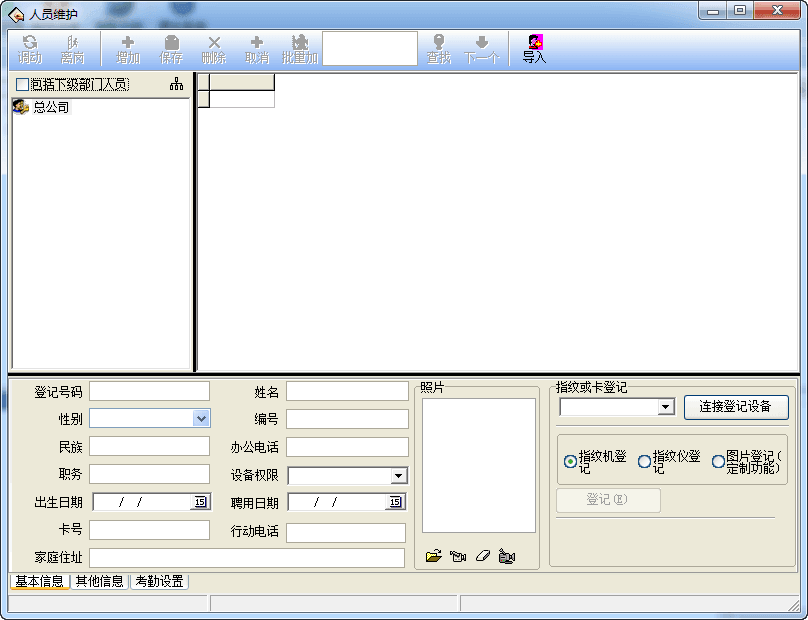Click the 保存 save toolbar icon
808x620 pixels.
click(x=171, y=49)
